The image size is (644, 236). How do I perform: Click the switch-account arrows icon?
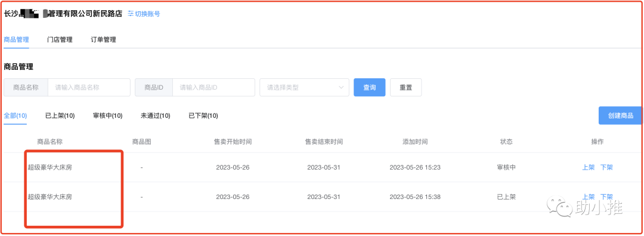point(131,14)
